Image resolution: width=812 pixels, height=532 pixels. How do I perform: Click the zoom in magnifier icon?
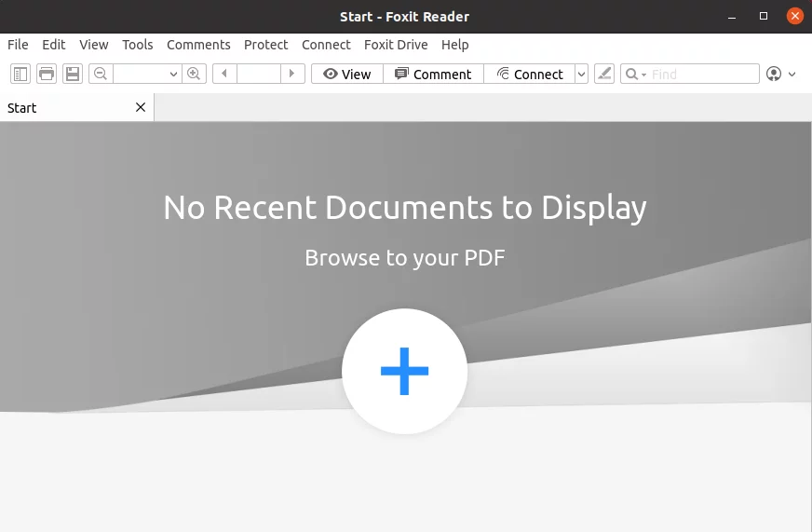195,74
